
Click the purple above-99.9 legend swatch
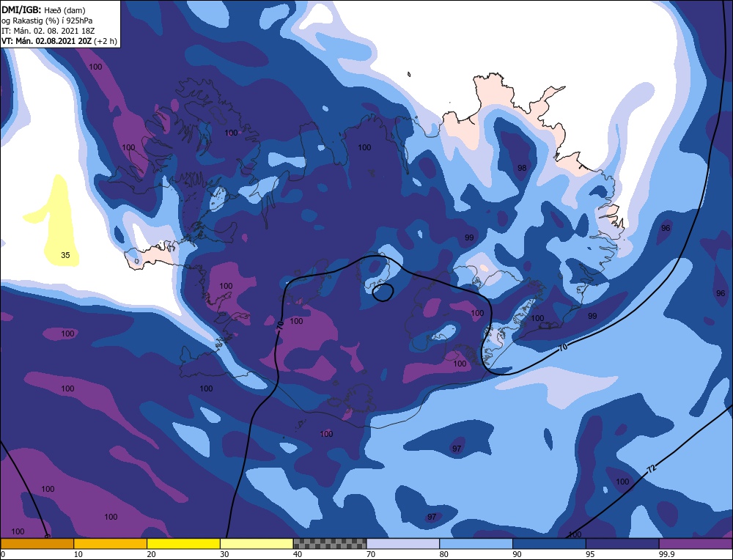(x=696, y=543)
